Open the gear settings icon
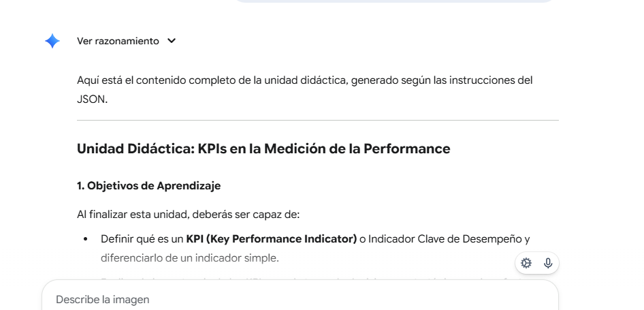 click(526, 263)
